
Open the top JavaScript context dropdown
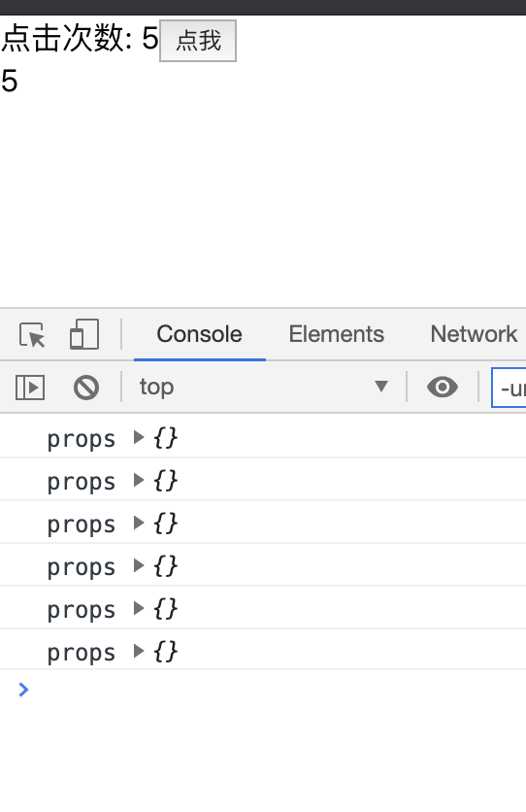pyautogui.click(x=263, y=387)
